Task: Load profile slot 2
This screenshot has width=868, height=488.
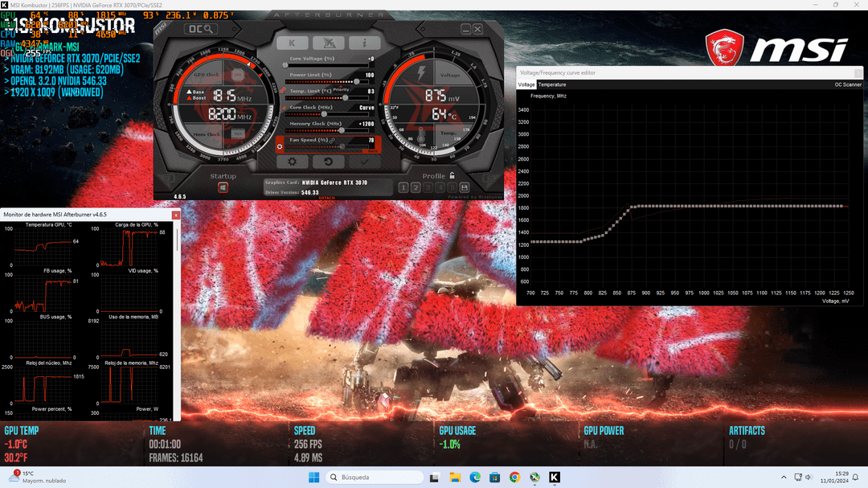Action: [416, 188]
